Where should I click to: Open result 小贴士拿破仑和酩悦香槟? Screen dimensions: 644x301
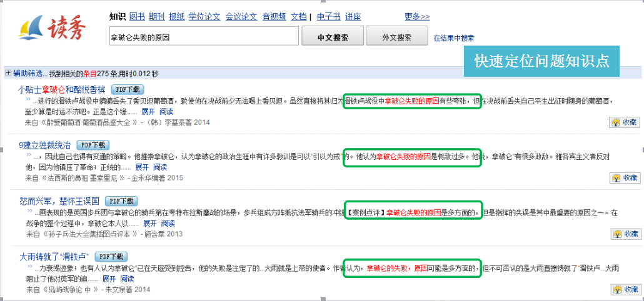(x=62, y=89)
